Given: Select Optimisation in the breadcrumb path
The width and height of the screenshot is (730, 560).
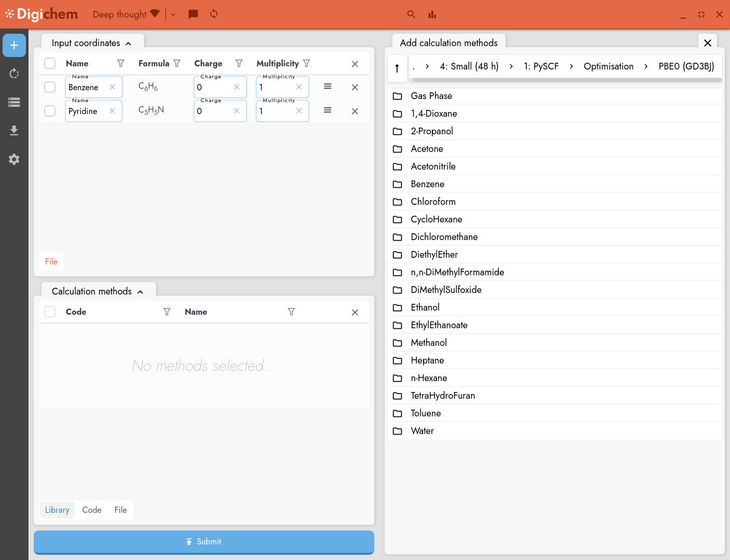Looking at the screenshot, I should tap(608, 66).
